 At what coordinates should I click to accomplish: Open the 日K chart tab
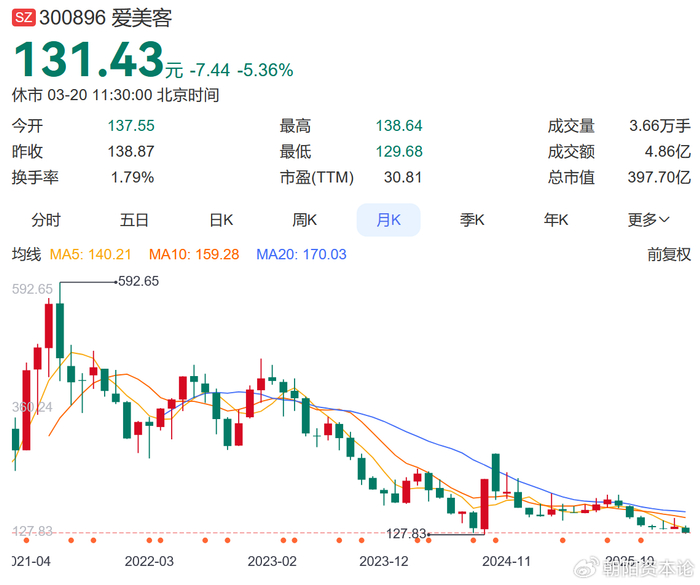click(x=221, y=220)
